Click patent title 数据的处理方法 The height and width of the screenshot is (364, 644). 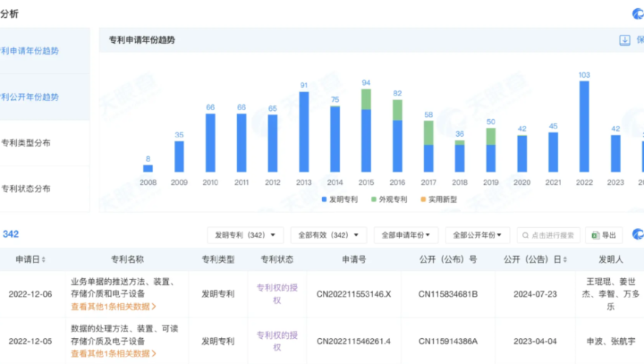click(x=125, y=335)
